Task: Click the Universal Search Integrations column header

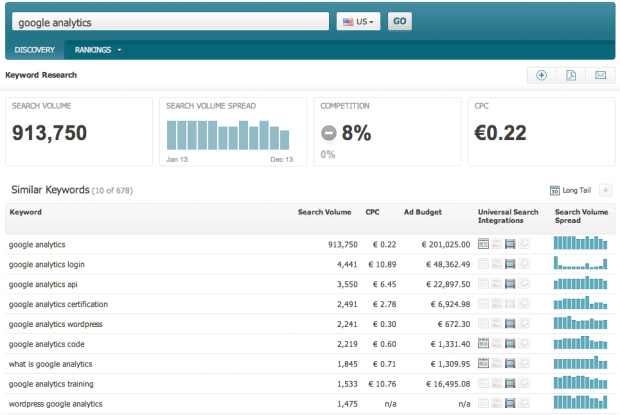Action: [508, 216]
